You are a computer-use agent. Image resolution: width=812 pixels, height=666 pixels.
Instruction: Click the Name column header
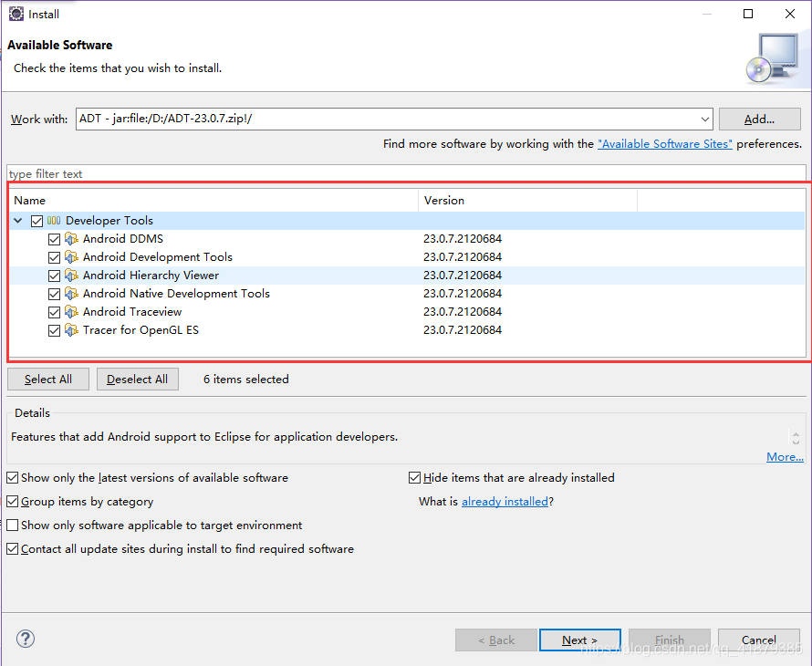point(213,201)
